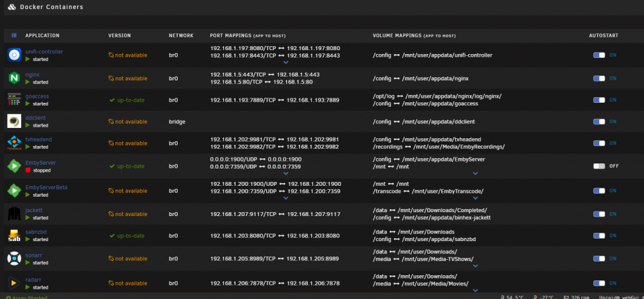Click the nginx container icon
This screenshot has height=299, width=644.
tap(14, 78)
